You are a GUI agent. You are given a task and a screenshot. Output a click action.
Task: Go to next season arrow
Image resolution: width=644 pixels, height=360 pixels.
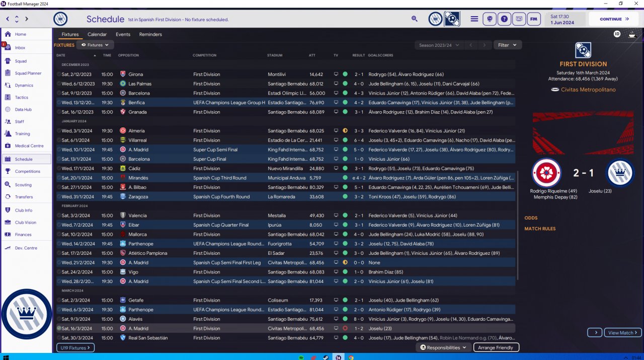[x=485, y=45]
